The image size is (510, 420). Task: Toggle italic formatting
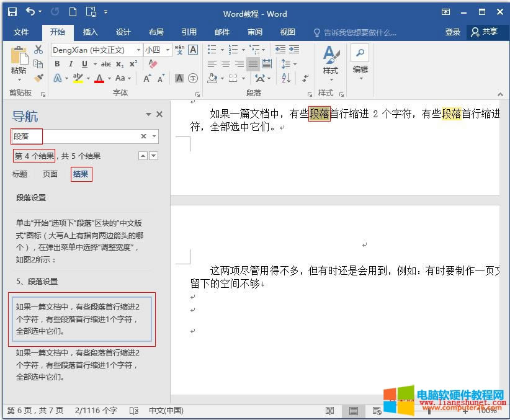(70, 63)
